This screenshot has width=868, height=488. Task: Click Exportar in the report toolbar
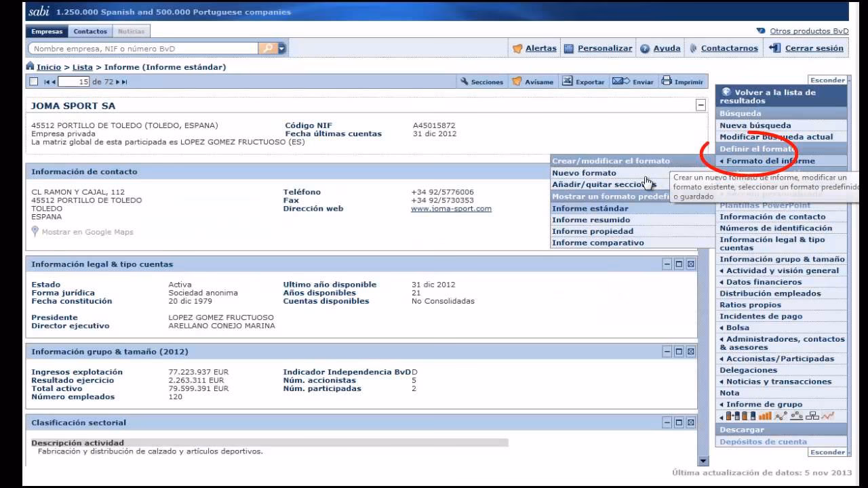click(583, 82)
